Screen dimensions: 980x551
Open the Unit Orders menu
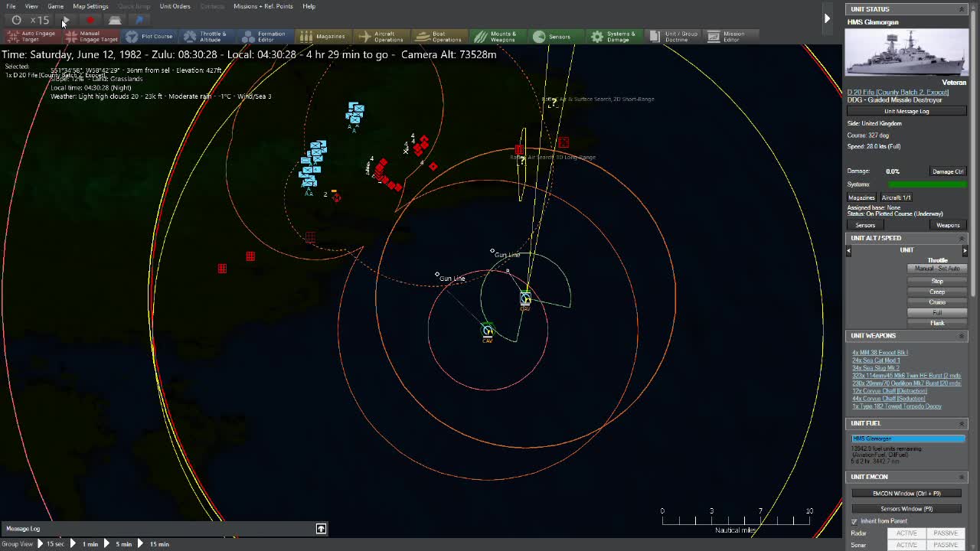175,6
